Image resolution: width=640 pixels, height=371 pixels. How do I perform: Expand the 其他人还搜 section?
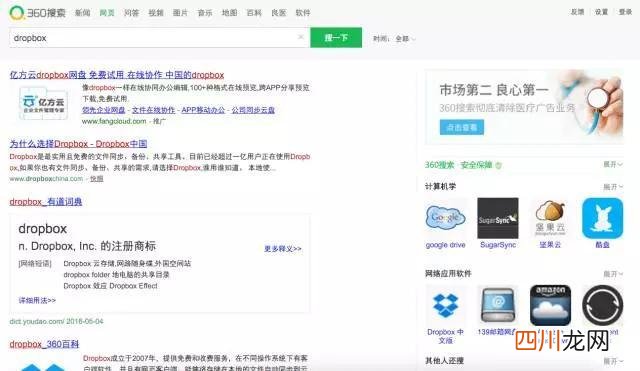tap(613, 361)
